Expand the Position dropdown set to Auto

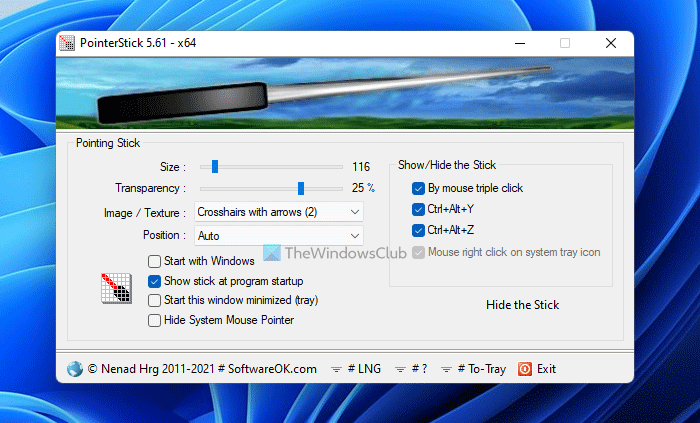point(279,236)
